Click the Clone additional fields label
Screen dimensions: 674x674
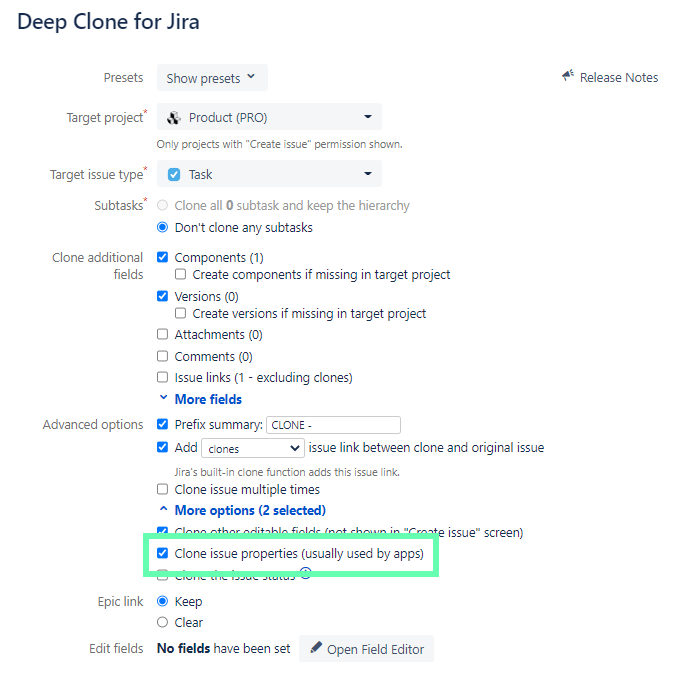coord(98,266)
